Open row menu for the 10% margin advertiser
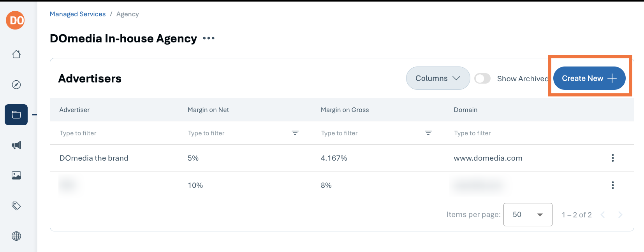 coord(612,185)
